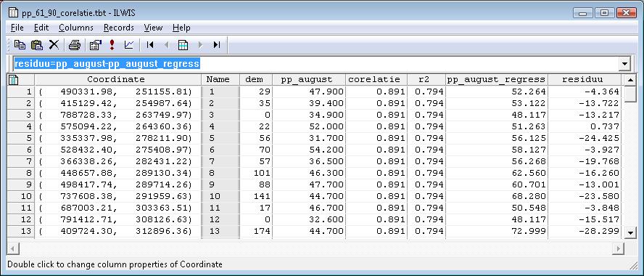This screenshot has height=276, width=644.
Task: Click the table icon in header corner
Action: [x=14, y=79]
